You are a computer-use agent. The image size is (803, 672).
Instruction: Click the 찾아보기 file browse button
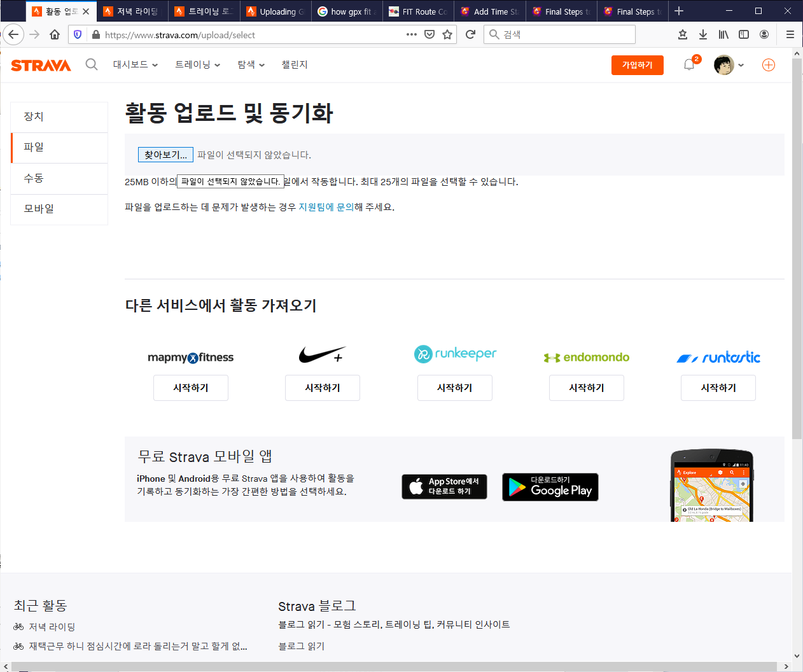pyautogui.click(x=165, y=155)
